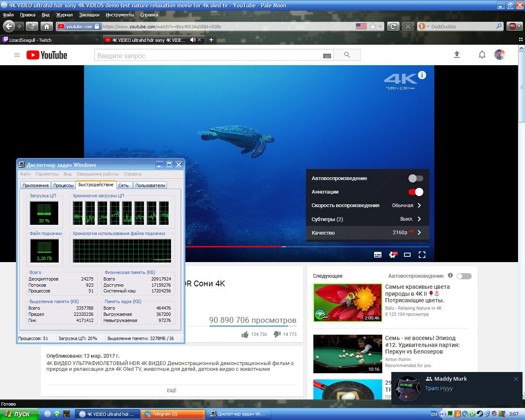Screen dimensions: 525x420
Task: Open the Журнал menu in Pale Moon
Action: 64,15
